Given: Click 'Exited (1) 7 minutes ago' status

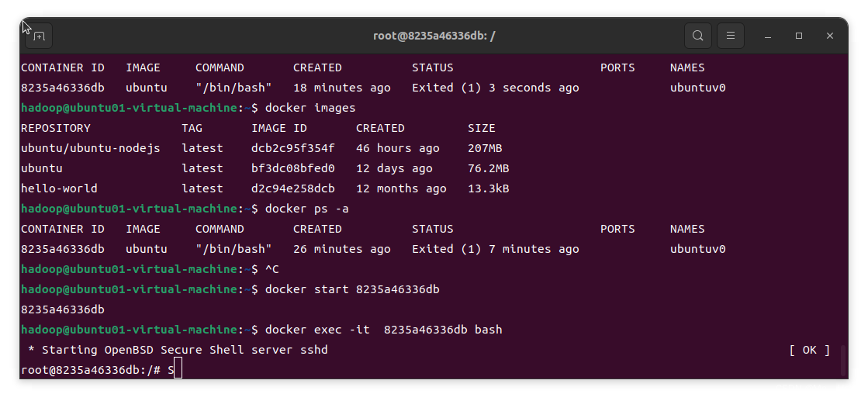Looking at the screenshot, I should (496, 249).
